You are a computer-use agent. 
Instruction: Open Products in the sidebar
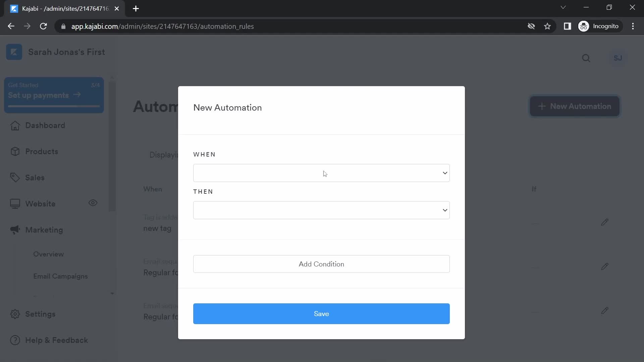pos(42,152)
